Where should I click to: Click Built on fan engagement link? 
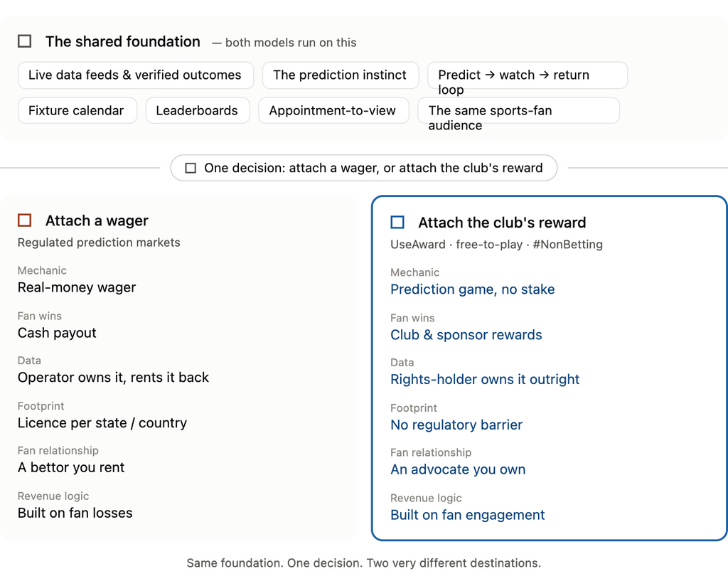coord(468,515)
